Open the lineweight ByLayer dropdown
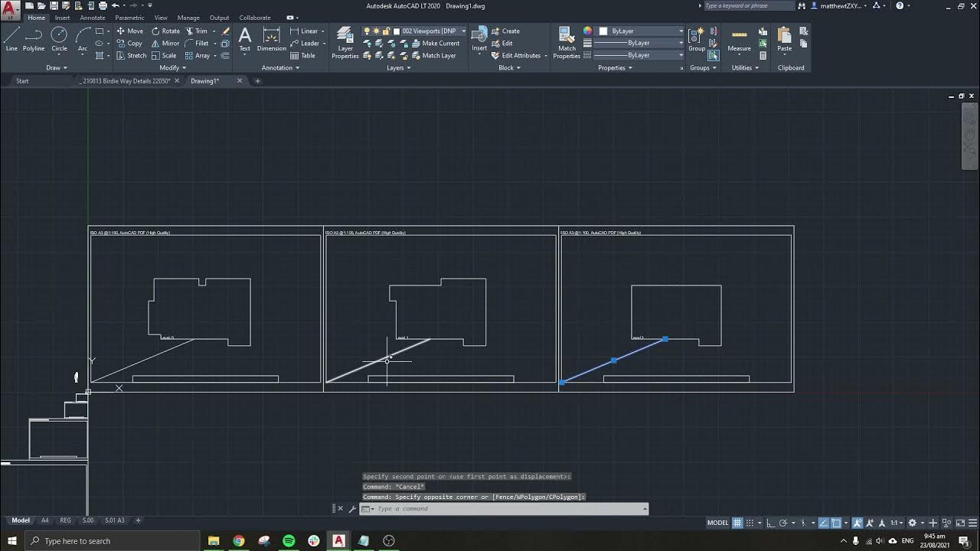The width and height of the screenshot is (980, 551). pyautogui.click(x=639, y=44)
